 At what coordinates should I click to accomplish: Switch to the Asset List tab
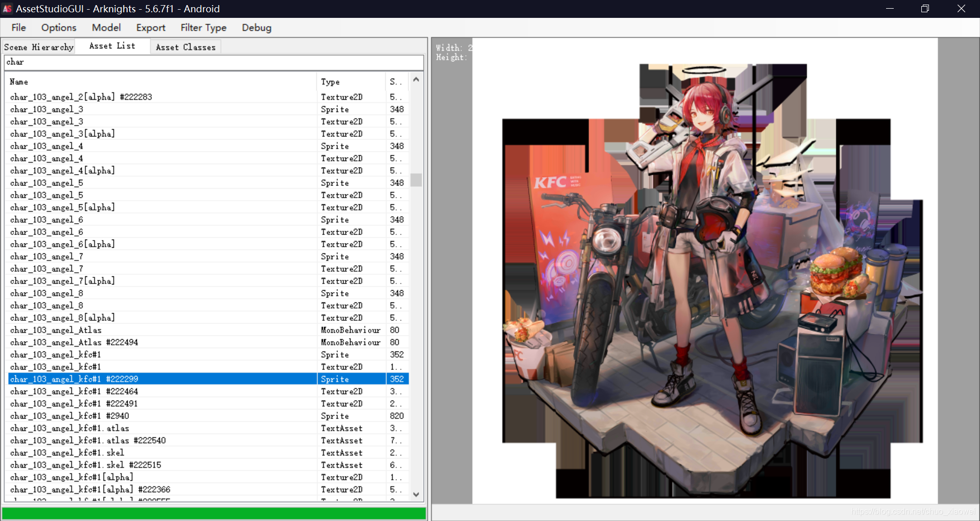pyautogui.click(x=112, y=46)
